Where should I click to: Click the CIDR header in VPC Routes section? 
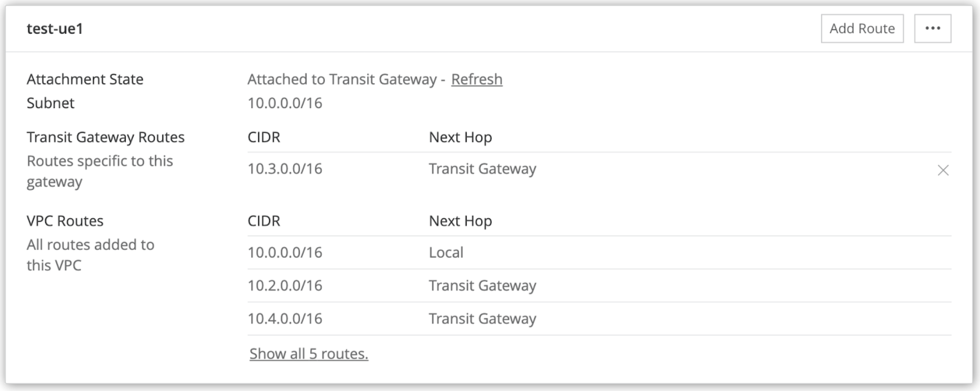tap(264, 221)
